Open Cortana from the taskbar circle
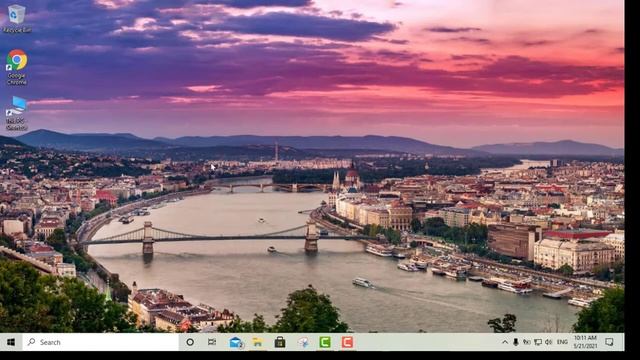This screenshot has width=640, height=360. 190,342
